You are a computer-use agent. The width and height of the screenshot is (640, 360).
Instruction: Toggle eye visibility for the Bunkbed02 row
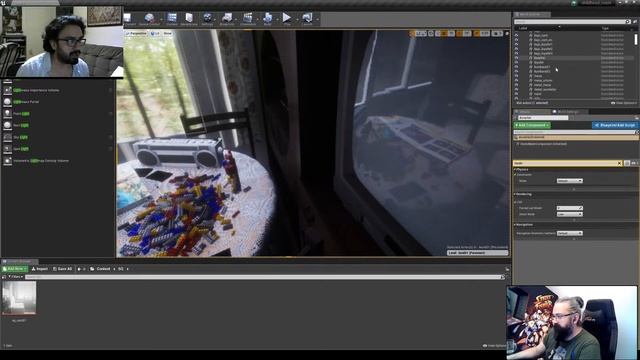517,71
